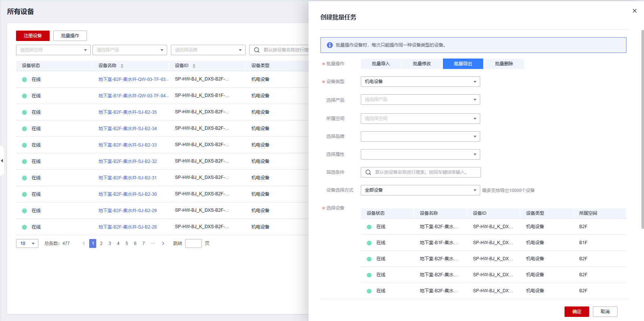The height and width of the screenshot is (321, 644).
Task: Click the red 确定 button
Action: pos(576,312)
